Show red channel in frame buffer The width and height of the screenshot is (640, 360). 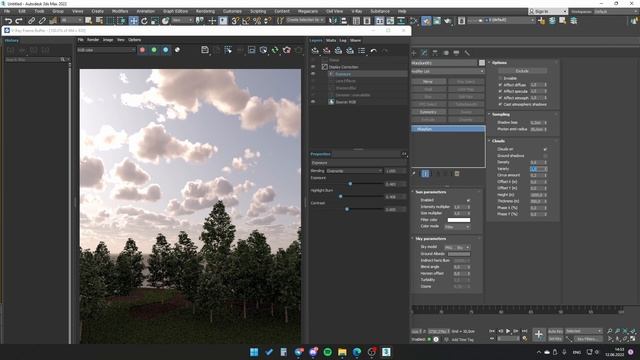tap(142, 50)
